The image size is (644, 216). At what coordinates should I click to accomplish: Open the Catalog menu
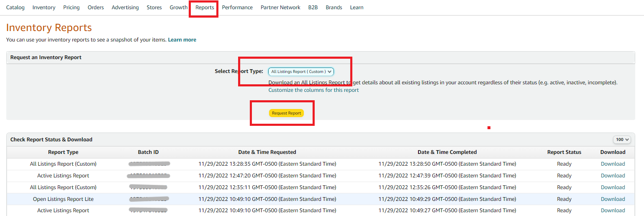click(x=15, y=8)
